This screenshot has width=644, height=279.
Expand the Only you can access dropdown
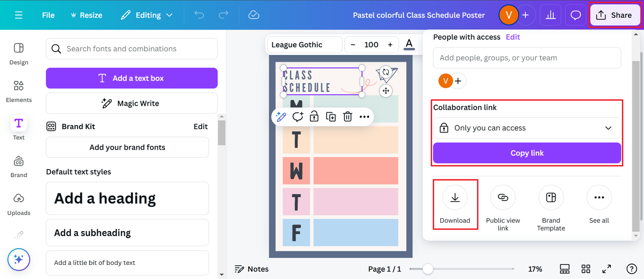click(x=527, y=128)
